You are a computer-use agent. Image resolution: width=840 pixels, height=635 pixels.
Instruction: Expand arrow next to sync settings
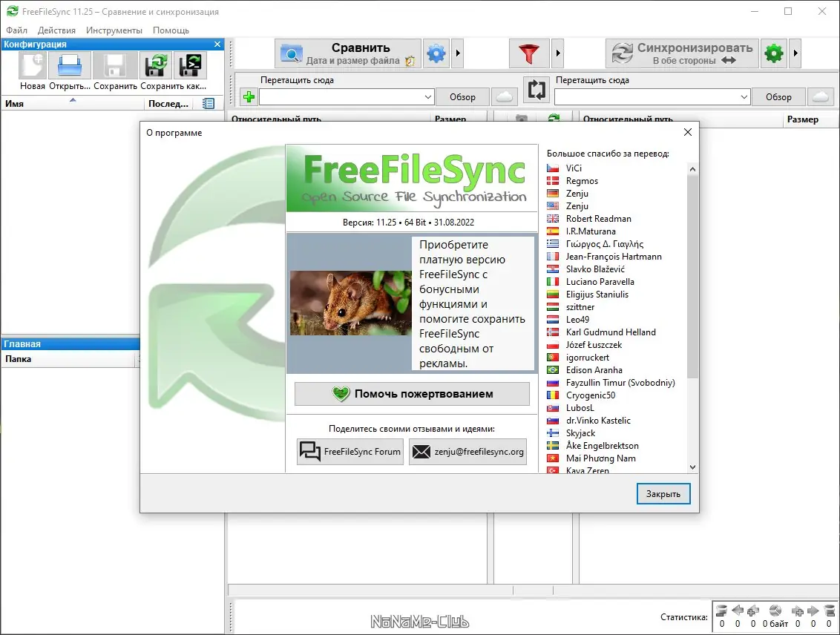795,53
